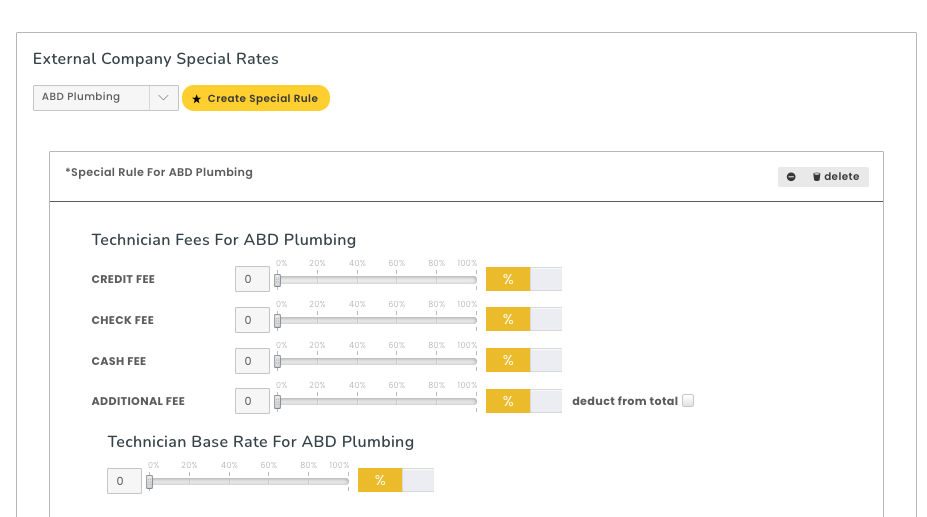Click the collapse minus icon in rule header
Screen dimensions: 927x517
click(x=791, y=177)
